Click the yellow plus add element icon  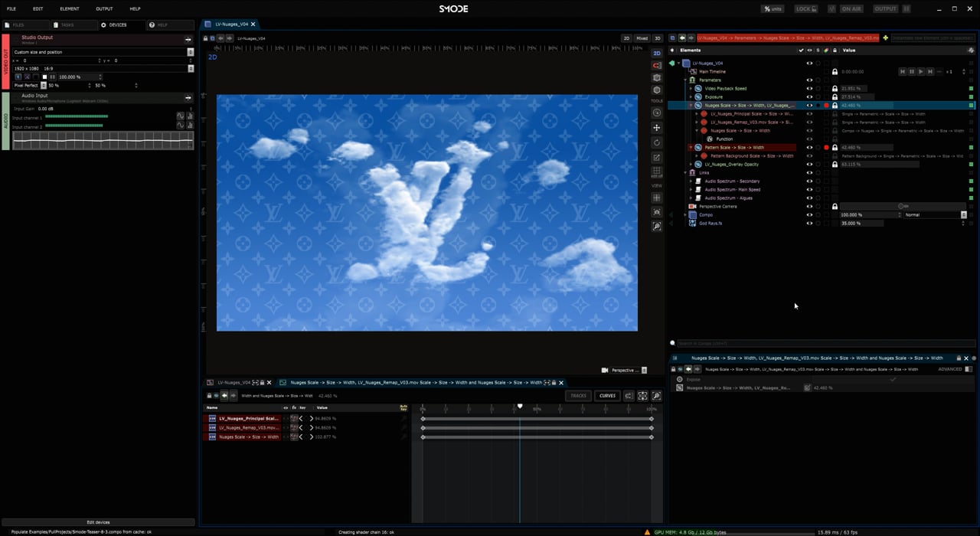point(886,38)
